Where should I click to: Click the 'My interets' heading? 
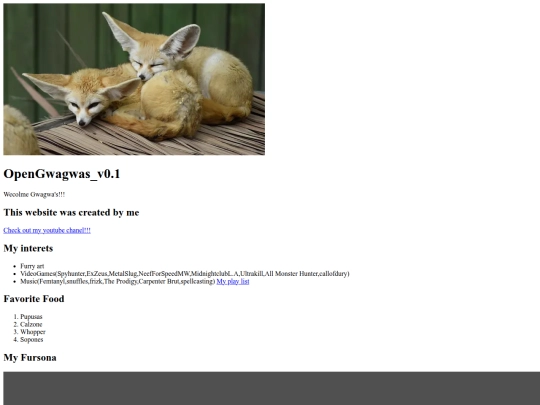(x=28, y=248)
